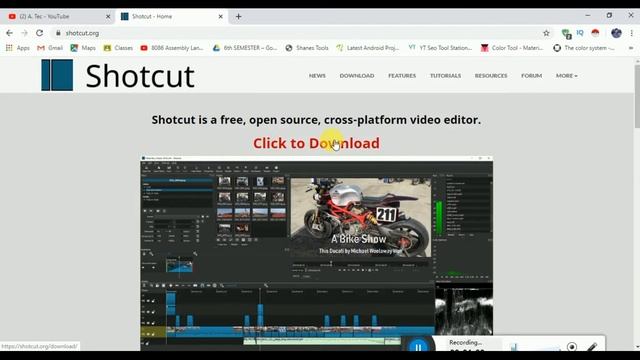Open the IQ extension icon
640x360 pixels.
click(580, 33)
